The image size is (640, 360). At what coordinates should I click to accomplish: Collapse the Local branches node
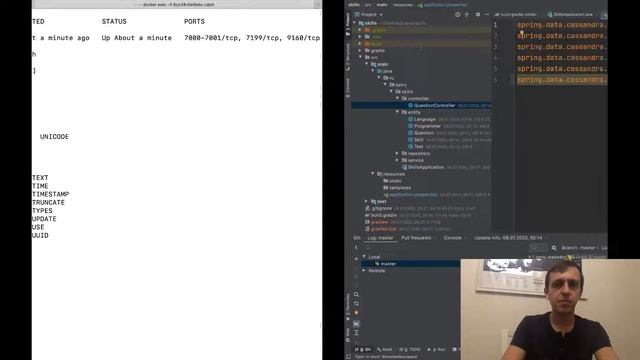[x=364, y=257]
